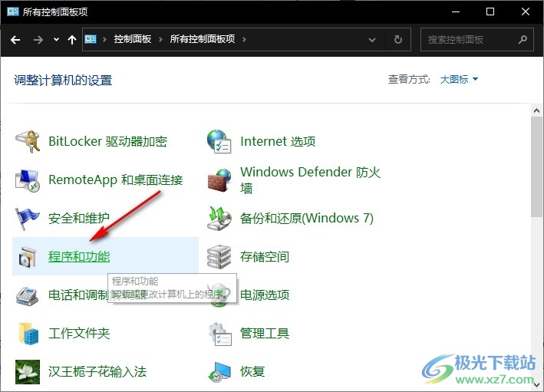The height and width of the screenshot is (392, 544).
Task: Click the scrollbar up arrow
Action: (537, 111)
